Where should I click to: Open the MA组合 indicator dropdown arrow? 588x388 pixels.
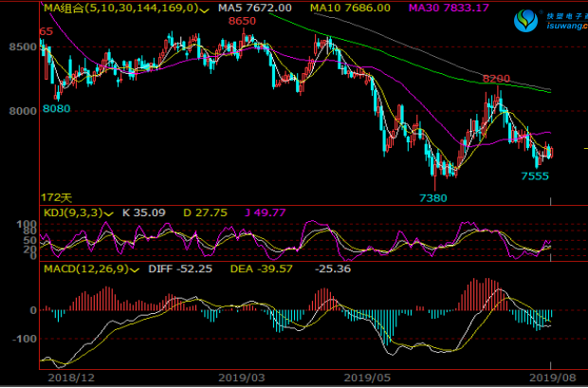(204, 9)
